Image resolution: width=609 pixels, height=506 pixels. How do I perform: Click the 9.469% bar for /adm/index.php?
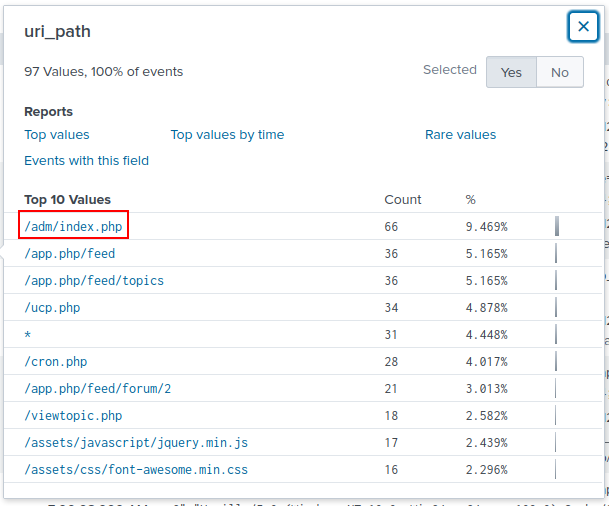coord(557,227)
